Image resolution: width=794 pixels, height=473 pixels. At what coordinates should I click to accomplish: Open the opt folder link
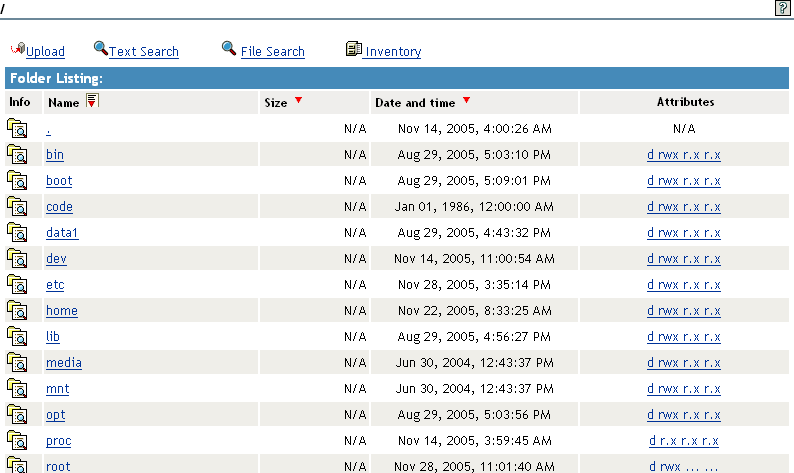(x=55, y=415)
